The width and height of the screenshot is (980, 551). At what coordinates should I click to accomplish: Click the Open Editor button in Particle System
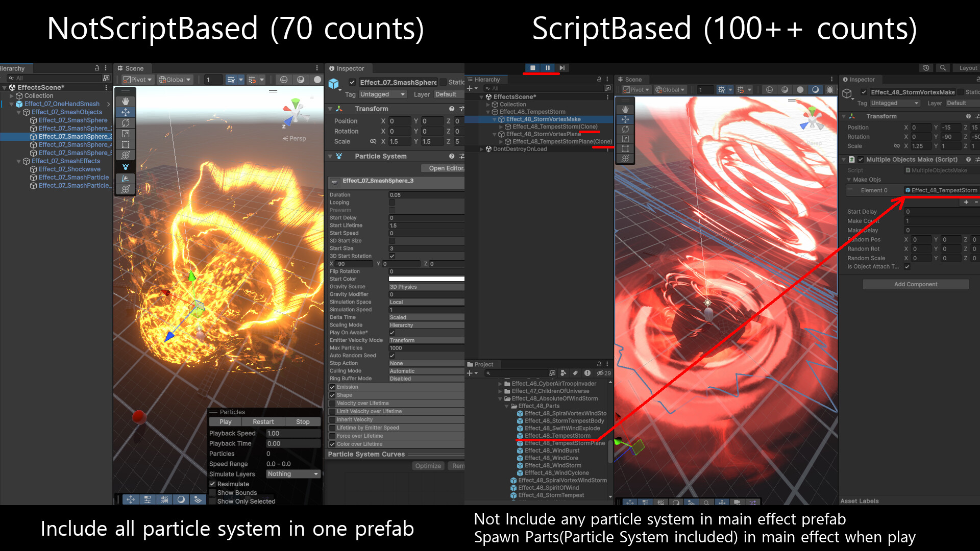point(443,168)
